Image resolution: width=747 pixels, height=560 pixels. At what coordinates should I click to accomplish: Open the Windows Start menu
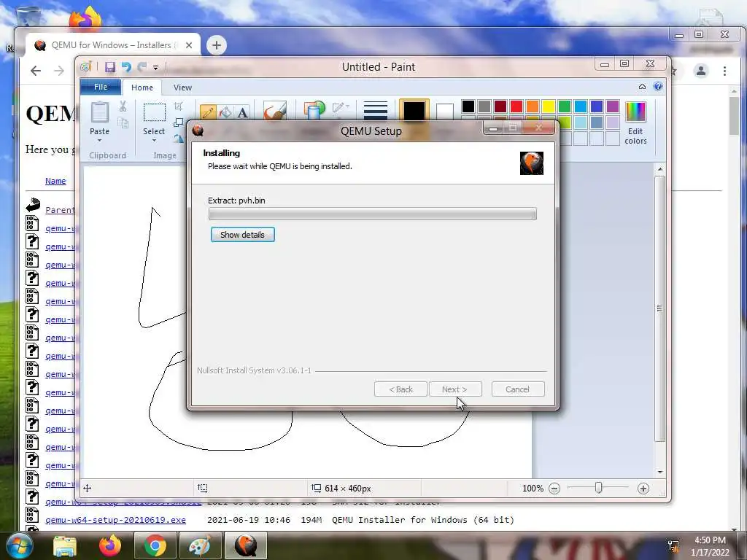(20, 545)
